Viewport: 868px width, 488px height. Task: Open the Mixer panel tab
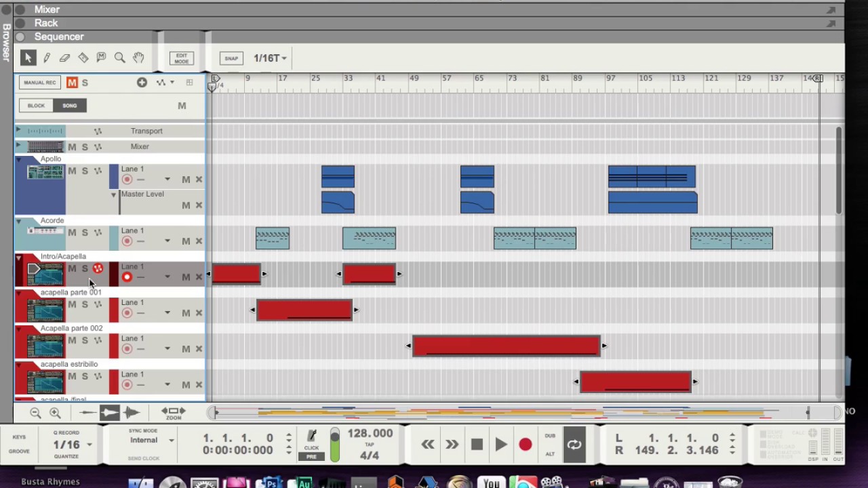click(47, 9)
